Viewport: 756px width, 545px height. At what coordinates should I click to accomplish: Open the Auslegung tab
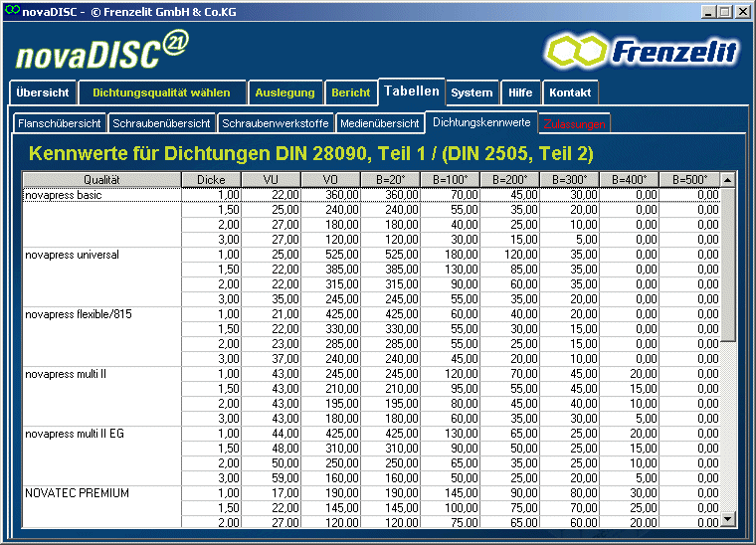[x=284, y=92]
